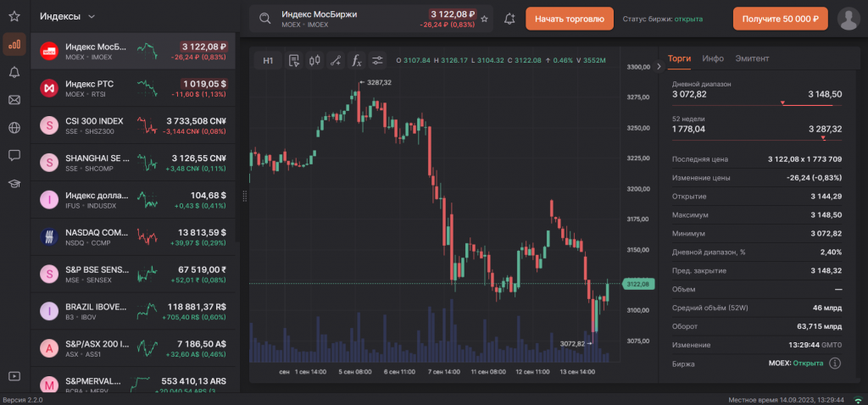Open the H1 timeframe selector
This screenshot has height=405, width=868.
click(x=268, y=60)
